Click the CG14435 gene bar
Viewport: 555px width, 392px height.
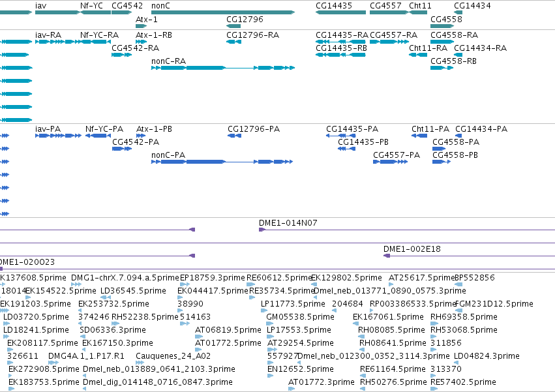pos(340,12)
